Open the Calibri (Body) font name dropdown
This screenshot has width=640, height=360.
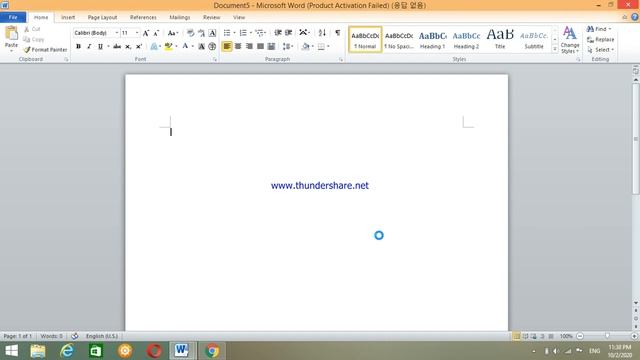[117, 33]
